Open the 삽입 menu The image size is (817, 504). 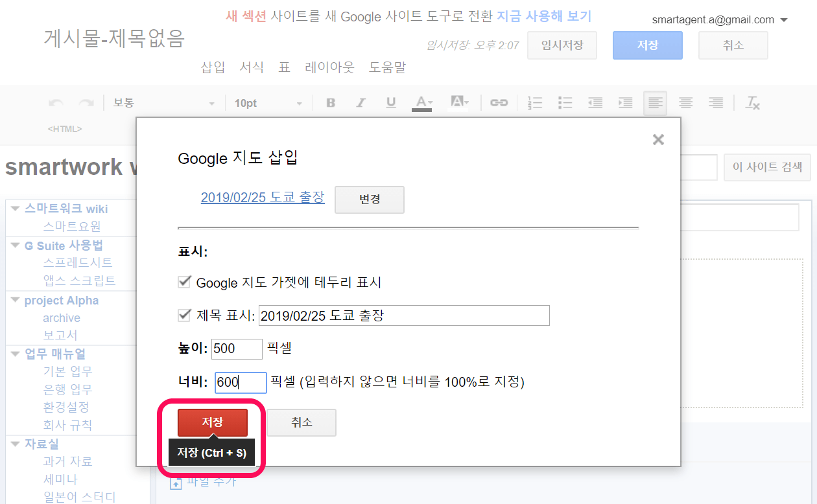click(213, 67)
